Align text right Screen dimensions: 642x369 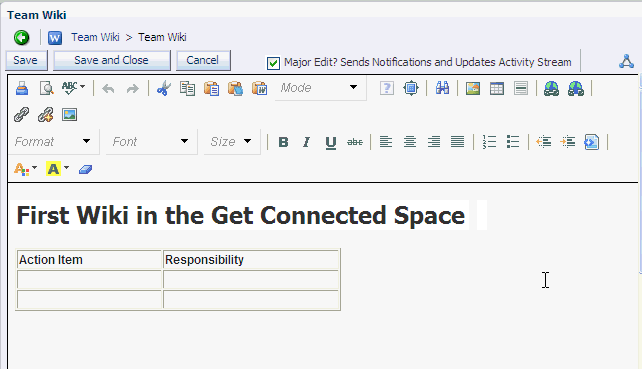pyautogui.click(x=434, y=142)
